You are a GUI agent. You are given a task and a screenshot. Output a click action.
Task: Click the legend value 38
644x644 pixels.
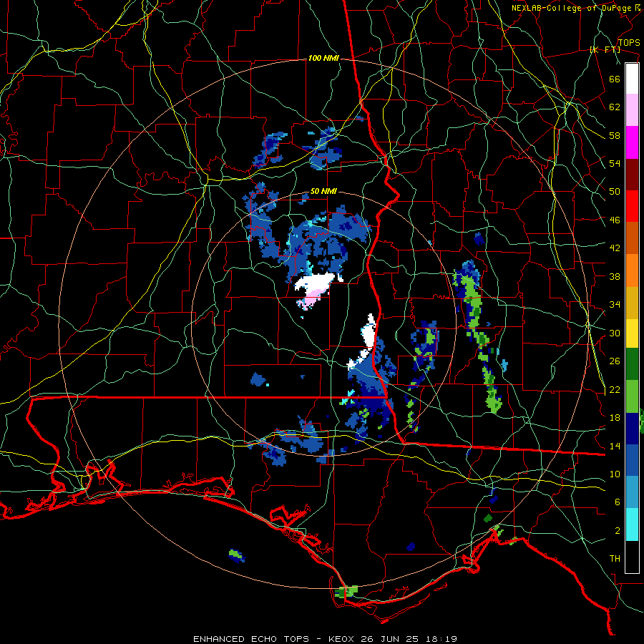(x=615, y=276)
